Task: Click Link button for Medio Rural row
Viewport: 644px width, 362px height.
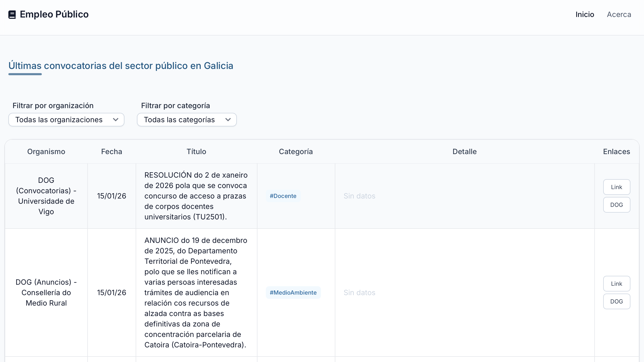Action: pos(616,284)
